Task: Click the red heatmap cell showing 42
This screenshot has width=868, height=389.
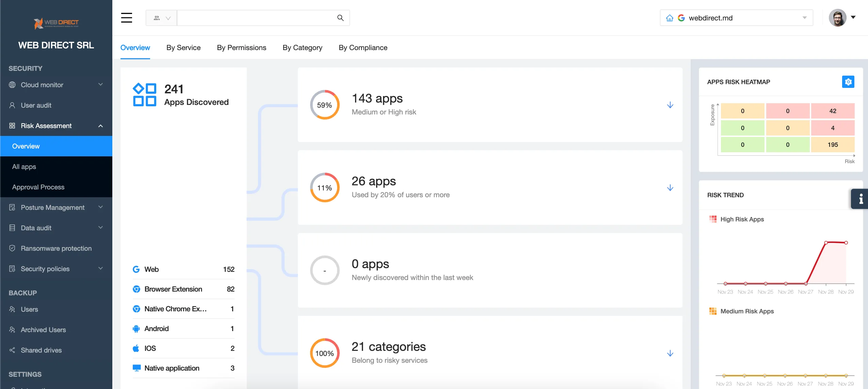Action: 832,111
